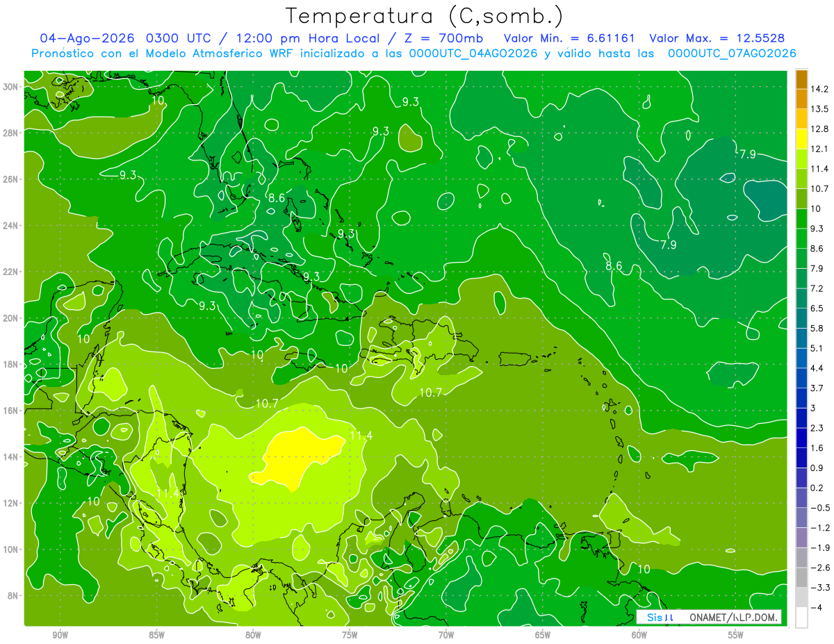Click the -0.5 colorbar label
Image resolution: width=834 pixels, height=644 pixels.
[x=819, y=508]
